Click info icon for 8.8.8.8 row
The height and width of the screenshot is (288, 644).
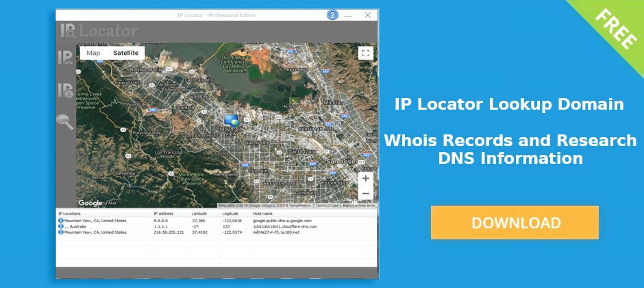[61, 221]
